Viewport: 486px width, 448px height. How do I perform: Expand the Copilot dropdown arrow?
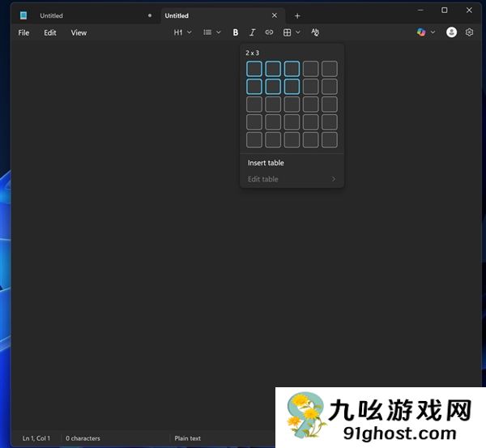(x=433, y=32)
